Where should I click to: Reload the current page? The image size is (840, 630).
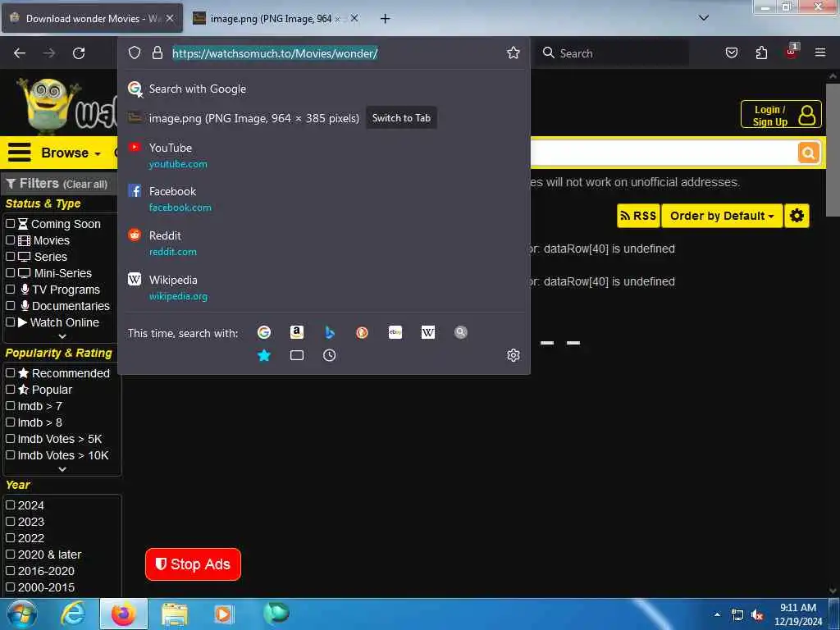79,53
